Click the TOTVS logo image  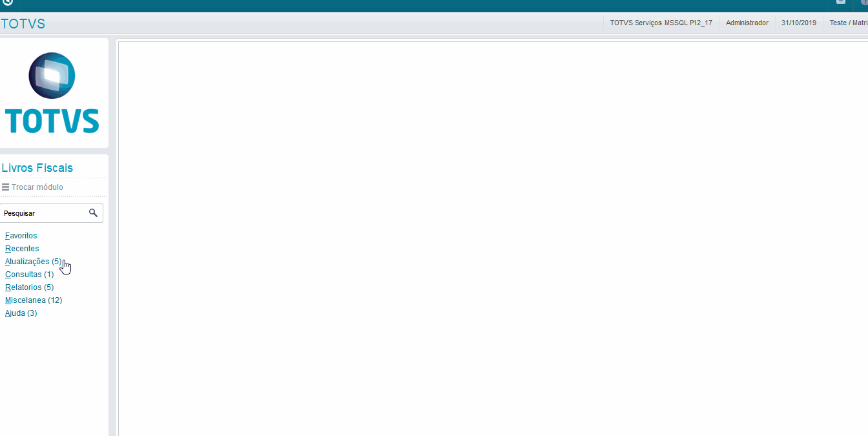point(52,93)
